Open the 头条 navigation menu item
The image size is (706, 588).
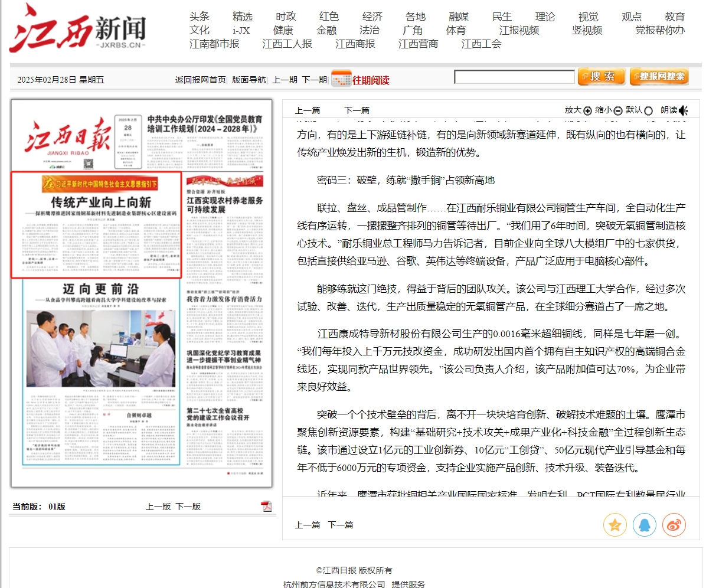coord(200,17)
